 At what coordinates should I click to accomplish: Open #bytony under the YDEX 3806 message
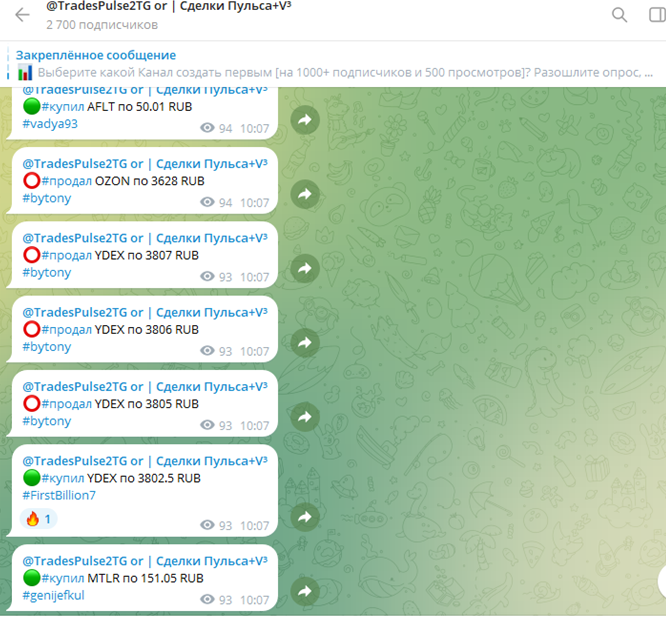click(x=47, y=347)
